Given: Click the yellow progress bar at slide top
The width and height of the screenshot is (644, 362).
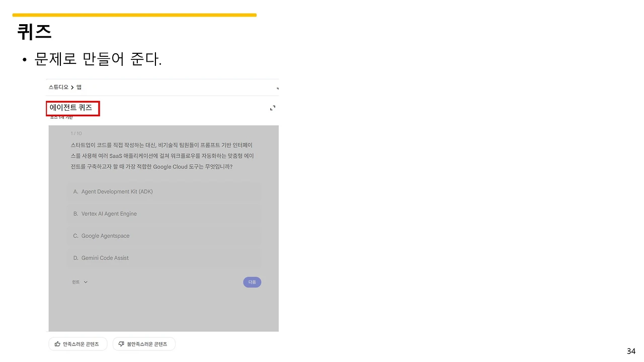Looking at the screenshot, I should click(134, 15).
